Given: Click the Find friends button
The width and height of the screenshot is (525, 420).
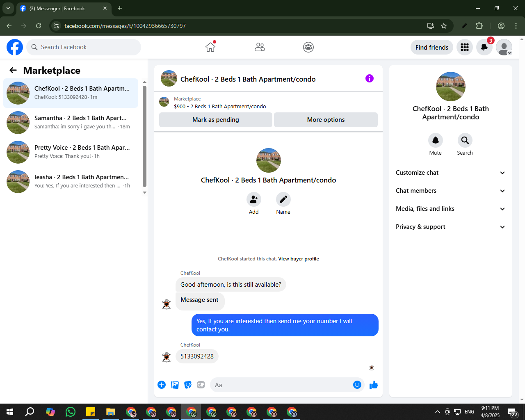Looking at the screenshot, I should click(432, 47).
